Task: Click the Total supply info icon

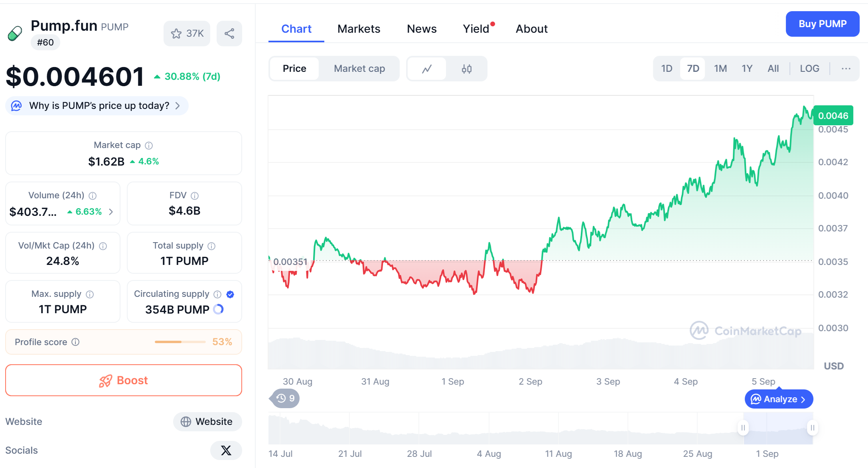Action: point(212,246)
